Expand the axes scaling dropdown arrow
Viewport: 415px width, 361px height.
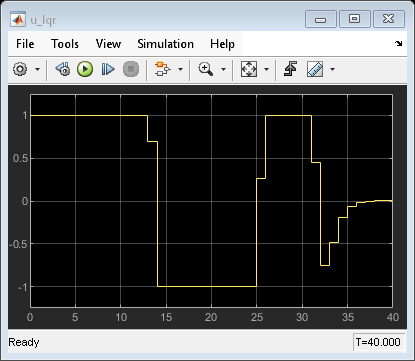point(266,69)
